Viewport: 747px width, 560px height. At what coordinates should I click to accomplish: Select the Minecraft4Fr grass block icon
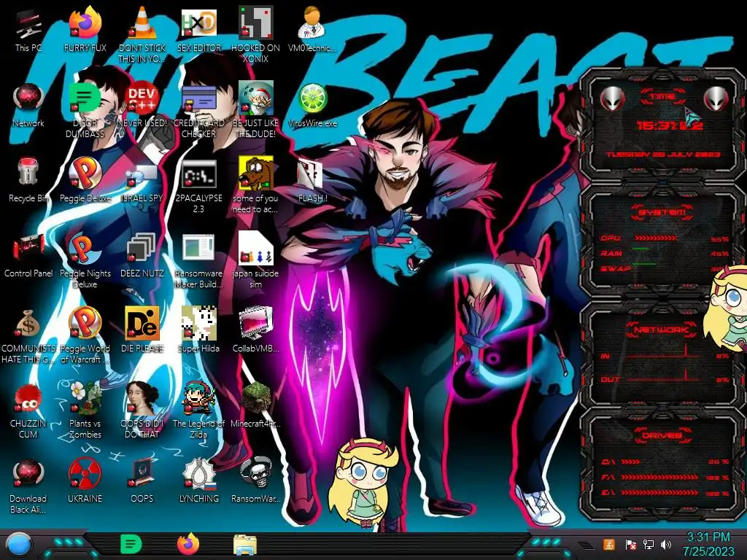tap(255, 398)
